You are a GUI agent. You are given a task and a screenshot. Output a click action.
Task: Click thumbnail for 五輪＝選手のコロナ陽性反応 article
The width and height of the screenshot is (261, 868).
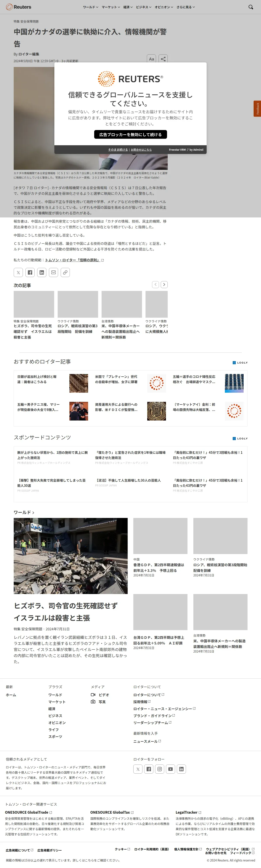[x=234, y=383]
